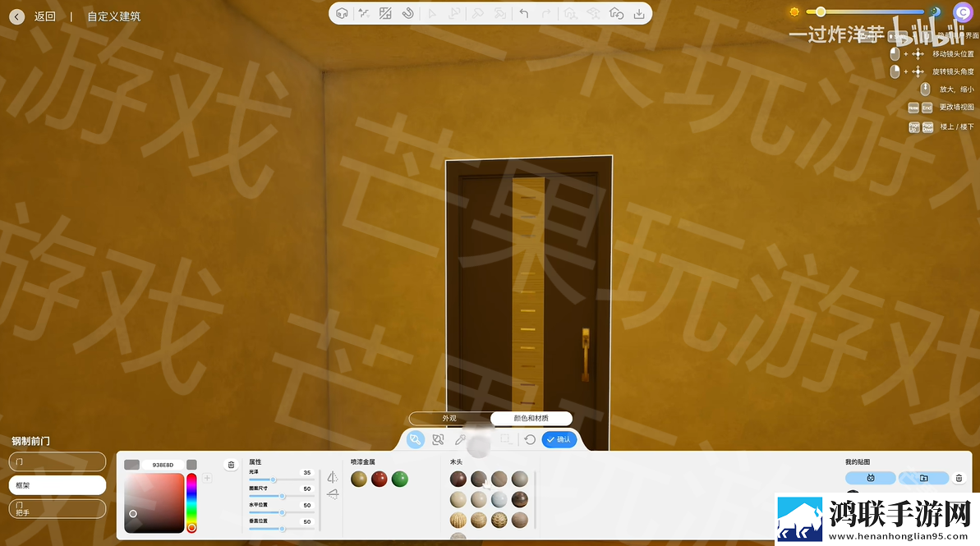Select the material copy tool icon

point(438,440)
